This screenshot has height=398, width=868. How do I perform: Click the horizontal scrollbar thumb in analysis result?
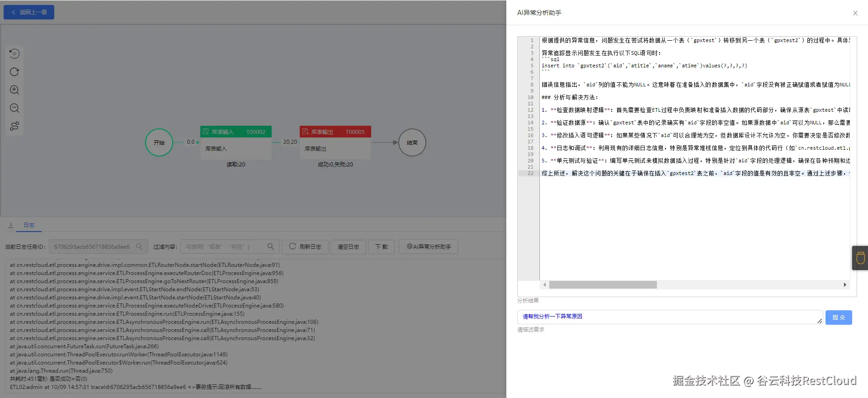coord(603,284)
